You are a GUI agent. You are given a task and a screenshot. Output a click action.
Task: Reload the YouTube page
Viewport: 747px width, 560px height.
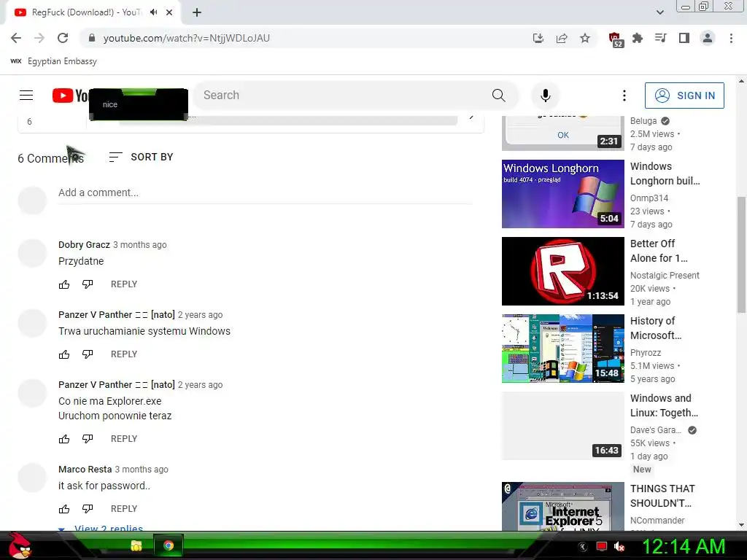click(63, 38)
